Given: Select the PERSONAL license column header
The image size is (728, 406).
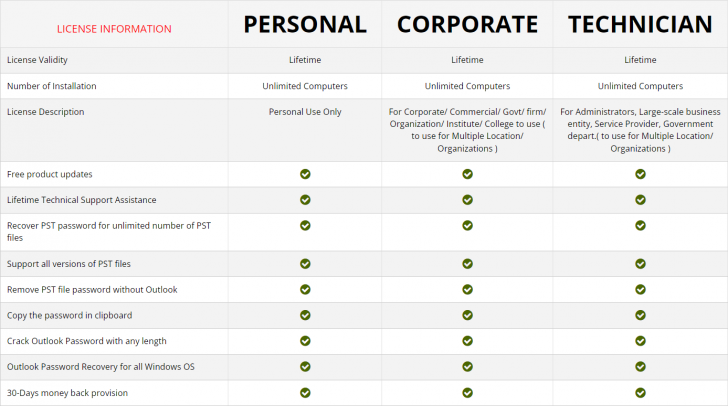Looking at the screenshot, I should pyautogui.click(x=305, y=25).
